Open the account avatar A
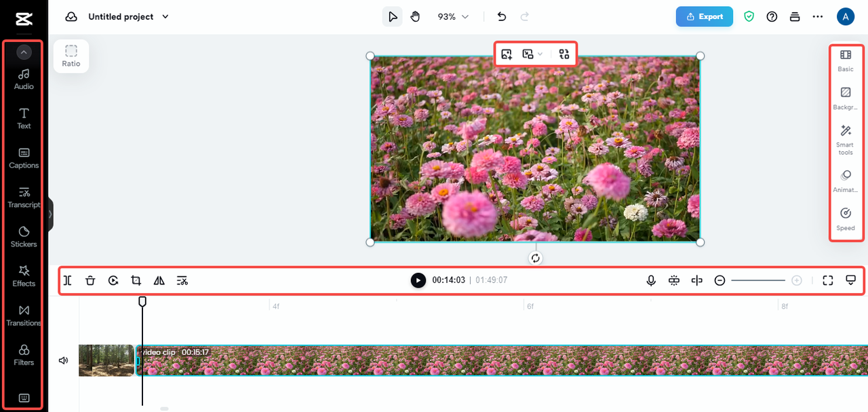Viewport: 868px width, 412px height. pyautogui.click(x=846, y=17)
